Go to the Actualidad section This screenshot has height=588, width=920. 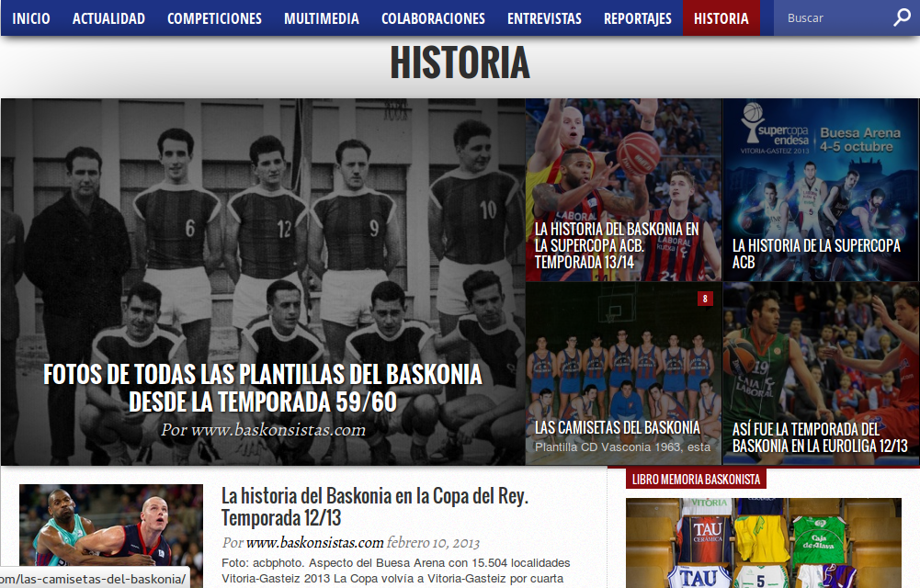pos(108,18)
